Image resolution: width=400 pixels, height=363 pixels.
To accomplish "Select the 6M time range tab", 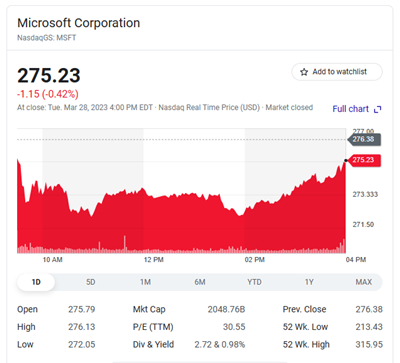I will (200, 282).
